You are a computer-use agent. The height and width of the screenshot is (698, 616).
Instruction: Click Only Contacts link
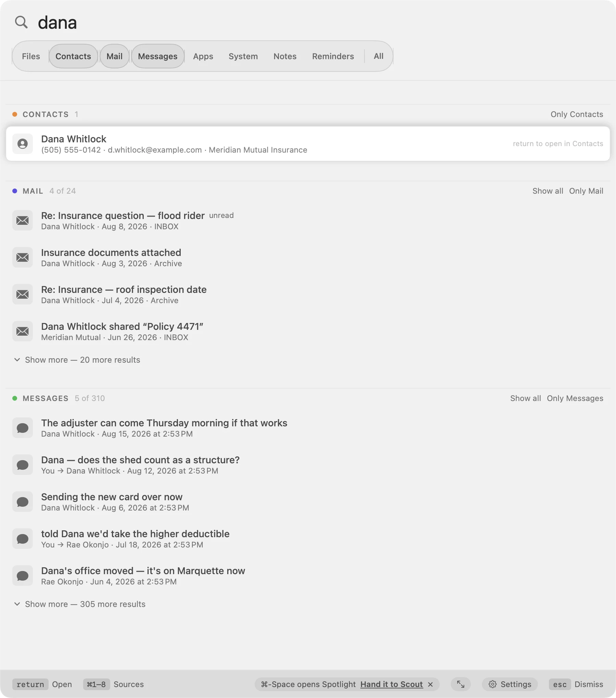pyautogui.click(x=577, y=114)
